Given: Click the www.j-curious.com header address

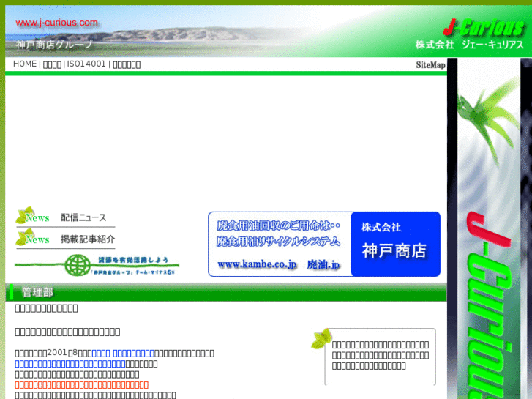Looking at the screenshot, I should [x=56, y=23].
